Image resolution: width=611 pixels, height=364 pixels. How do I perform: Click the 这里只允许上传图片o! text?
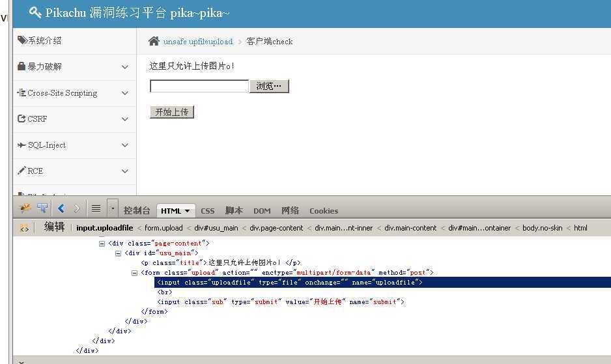tap(192, 66)
